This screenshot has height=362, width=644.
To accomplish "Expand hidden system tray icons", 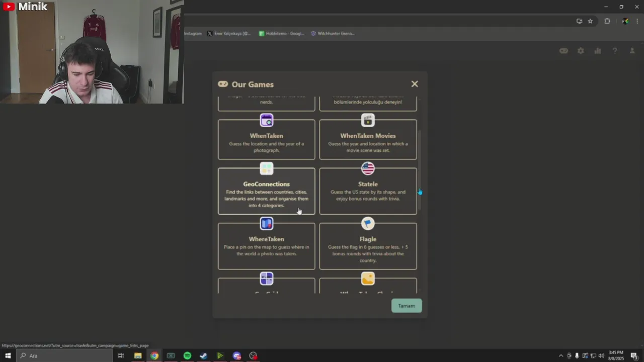I will coord(561,356).
